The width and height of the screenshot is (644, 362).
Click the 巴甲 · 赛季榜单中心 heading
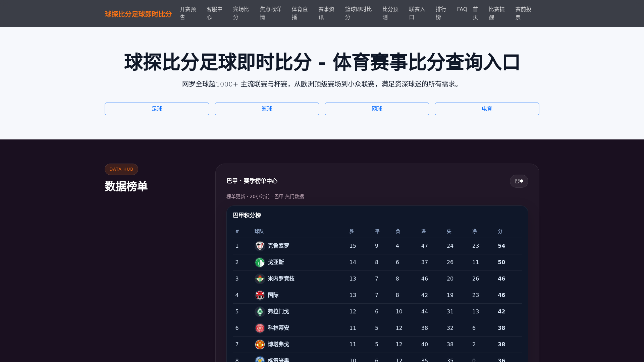[x=252, y=181]
